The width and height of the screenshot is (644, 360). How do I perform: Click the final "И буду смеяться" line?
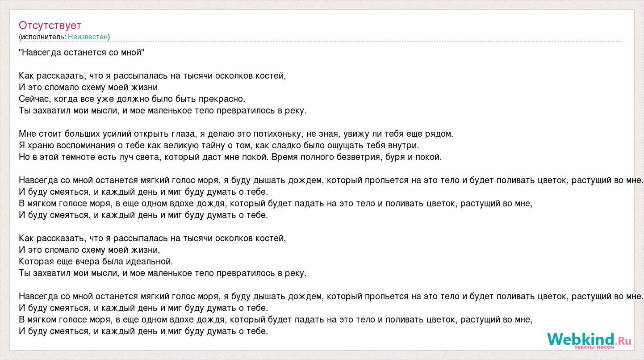[143, 331]
